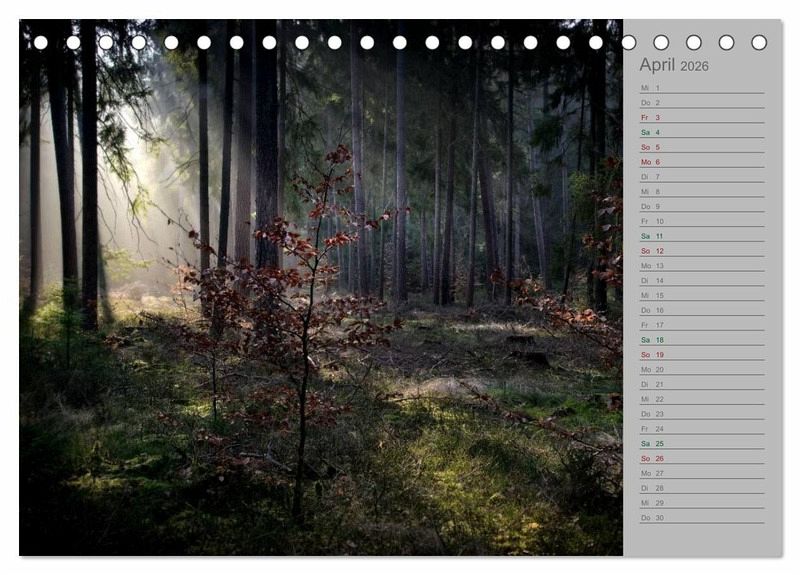Choose the Mo 20 day row
The height and width of the screenshot is (575, 800).
pyautogui.click(x=701, y=369)
